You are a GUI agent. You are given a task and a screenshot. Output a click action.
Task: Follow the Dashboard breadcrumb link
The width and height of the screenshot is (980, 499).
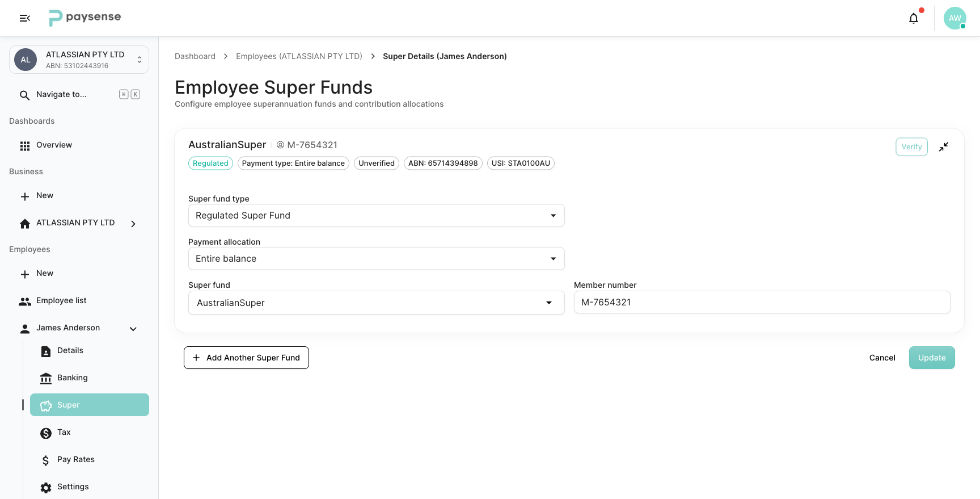(x=195, y=56)
